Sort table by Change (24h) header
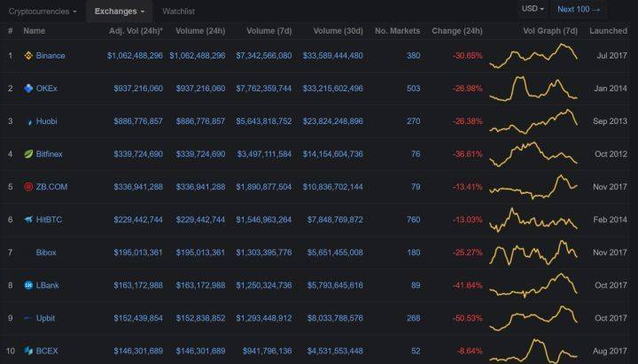The width and height of the screenshot is (638, 364). (457, 31)
